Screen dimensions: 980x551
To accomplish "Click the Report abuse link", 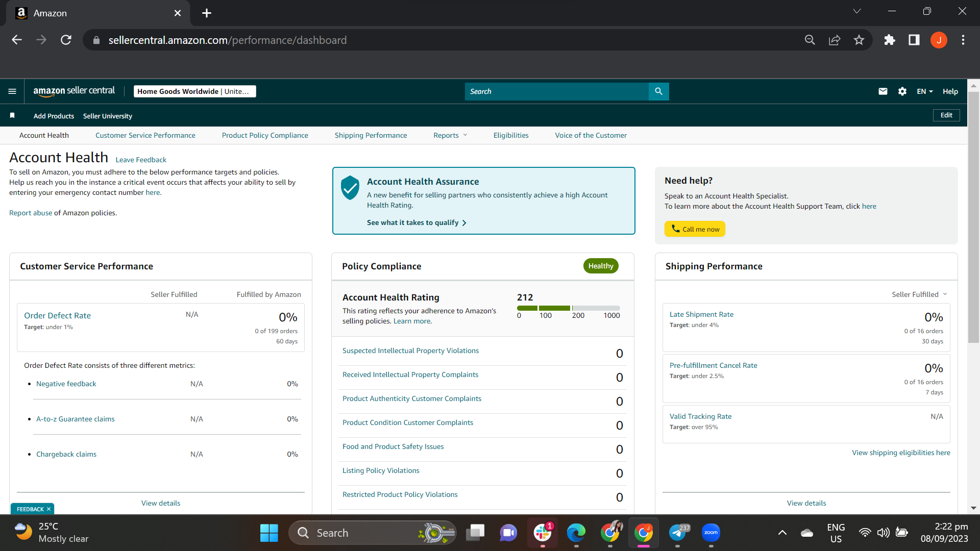I will tap(31, 213).
